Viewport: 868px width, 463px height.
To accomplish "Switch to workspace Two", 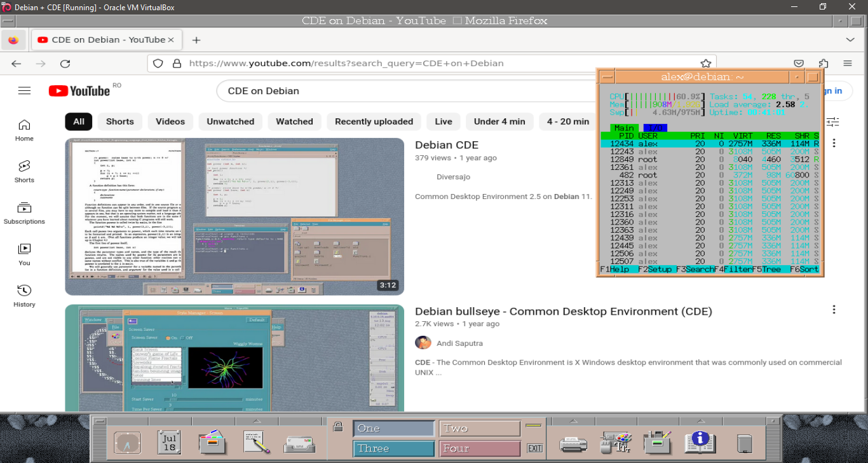I will [479, 429].
